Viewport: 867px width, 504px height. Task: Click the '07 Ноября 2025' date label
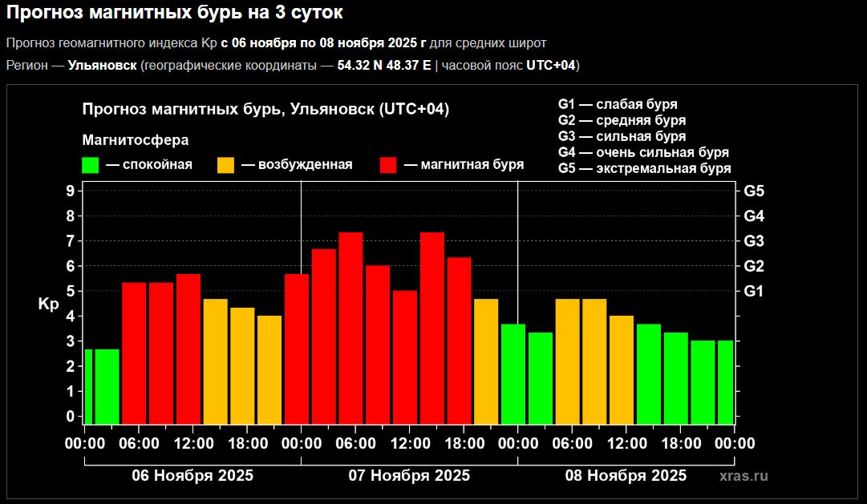(409, 475)
